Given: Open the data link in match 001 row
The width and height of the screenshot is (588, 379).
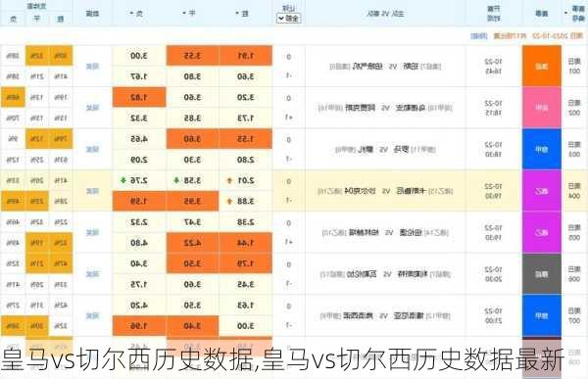Looking at the screenshot, I should [93, 67].
